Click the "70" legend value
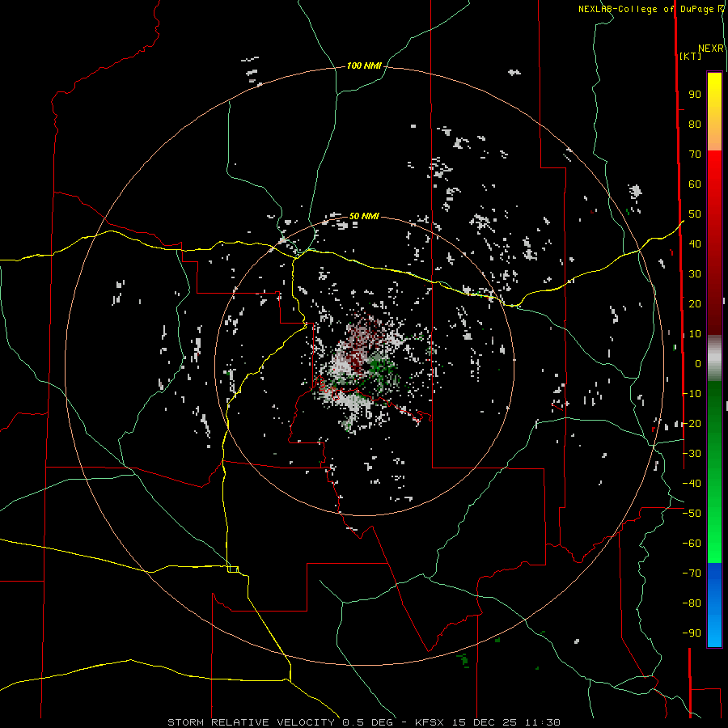This screenshot has height=728, width=728. [695, 154]
